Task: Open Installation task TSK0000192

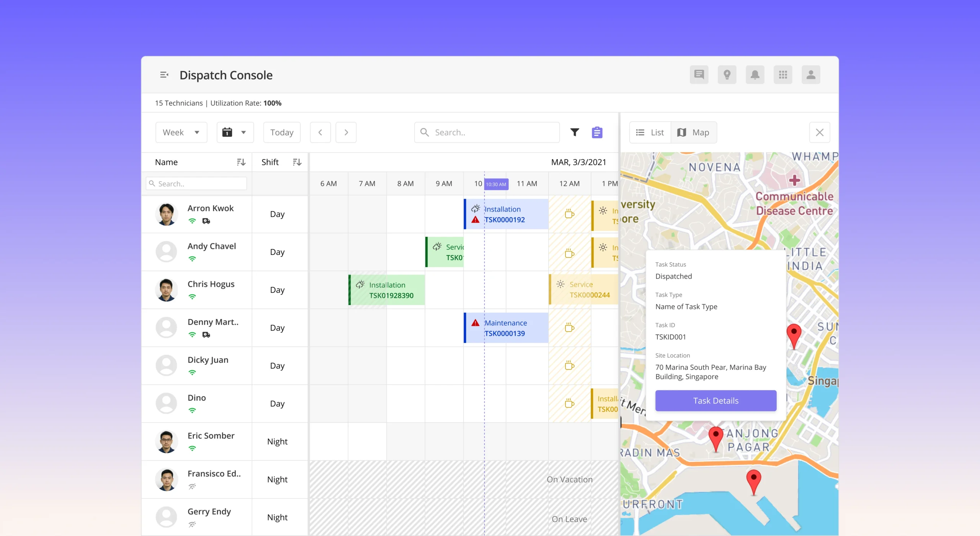Action: coord(506,214)
